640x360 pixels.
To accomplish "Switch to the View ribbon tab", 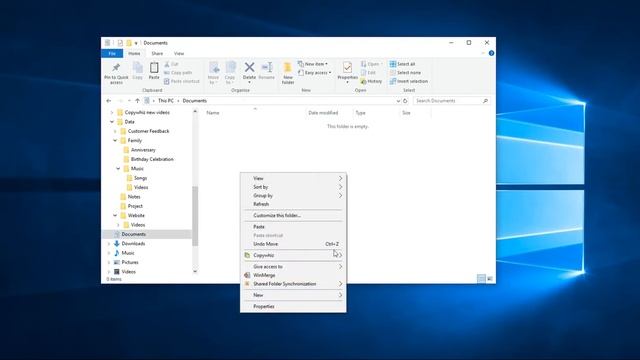I will [179, 53].
